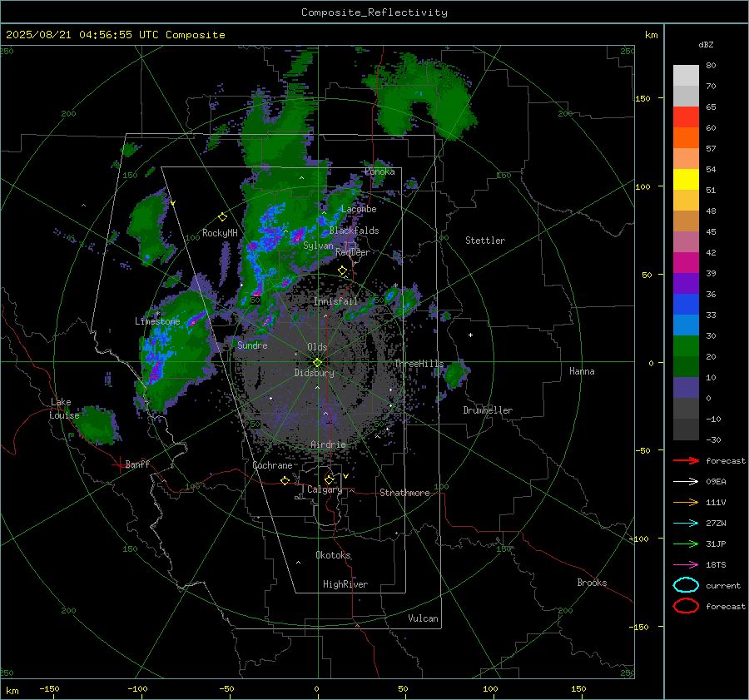
Task: Click the dBZ legend heading
Action: pos(706,44)
